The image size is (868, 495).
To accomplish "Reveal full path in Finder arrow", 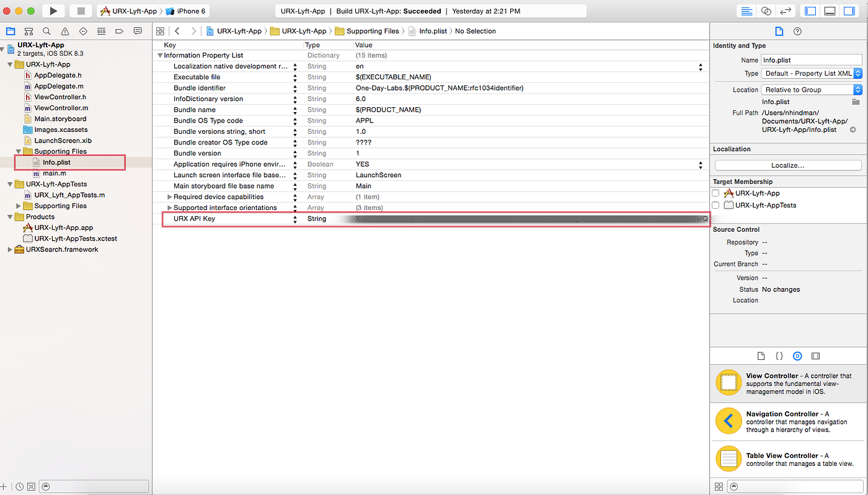I will (x=853, y=129).
